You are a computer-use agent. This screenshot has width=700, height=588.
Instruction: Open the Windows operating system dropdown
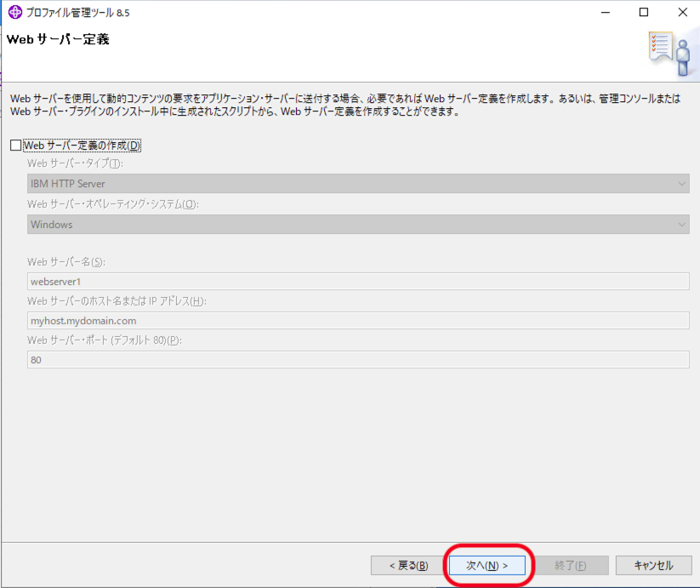pyautogui.click(x=358, y=224)
